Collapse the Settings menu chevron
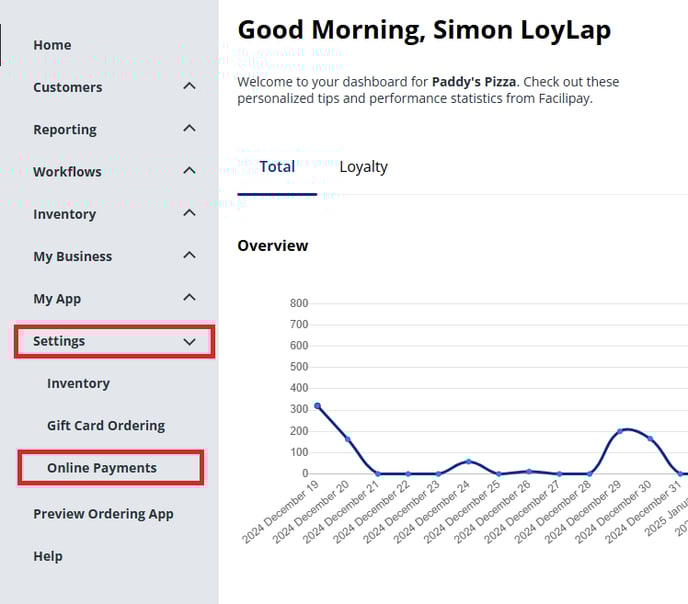688x604 pixels. 189,341
